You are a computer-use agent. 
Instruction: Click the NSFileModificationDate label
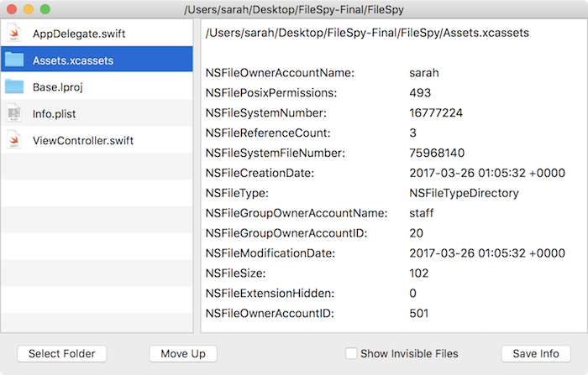click(x=270, y=253)
